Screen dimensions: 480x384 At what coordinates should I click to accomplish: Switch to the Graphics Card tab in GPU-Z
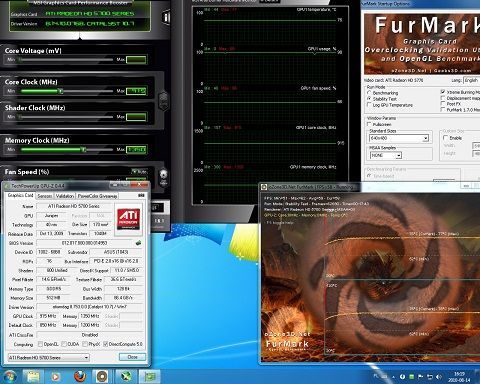(20, 195)
